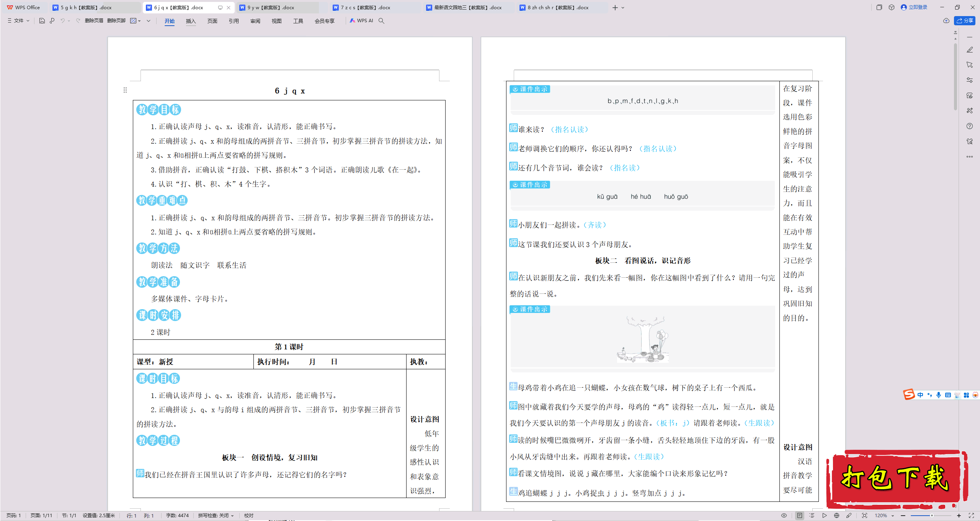Screen dimensions: 980x521
Task: Click the IME microphone voice input icon
Action: pos(939,395)
